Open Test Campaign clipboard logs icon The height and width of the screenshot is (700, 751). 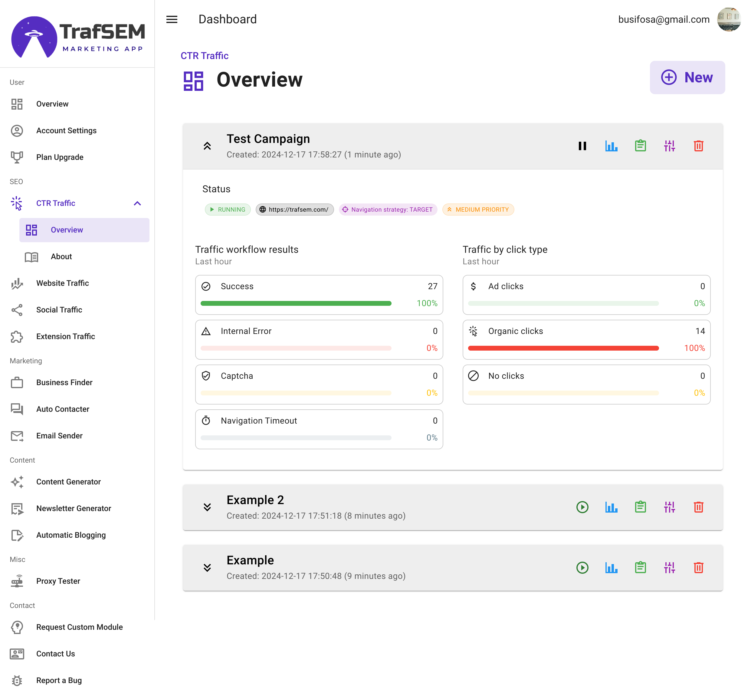pyautogui.click(x=640, y=146)
